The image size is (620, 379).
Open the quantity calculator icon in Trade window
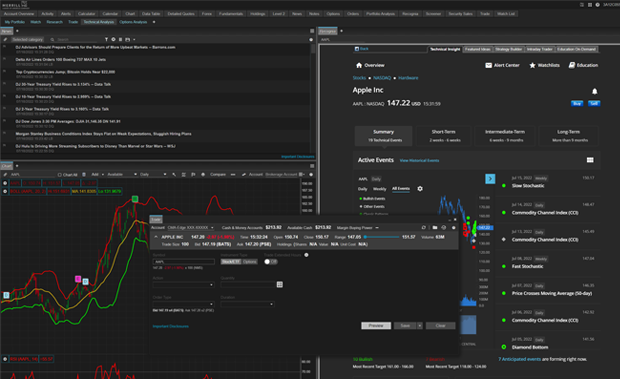[x=280, y=285]
